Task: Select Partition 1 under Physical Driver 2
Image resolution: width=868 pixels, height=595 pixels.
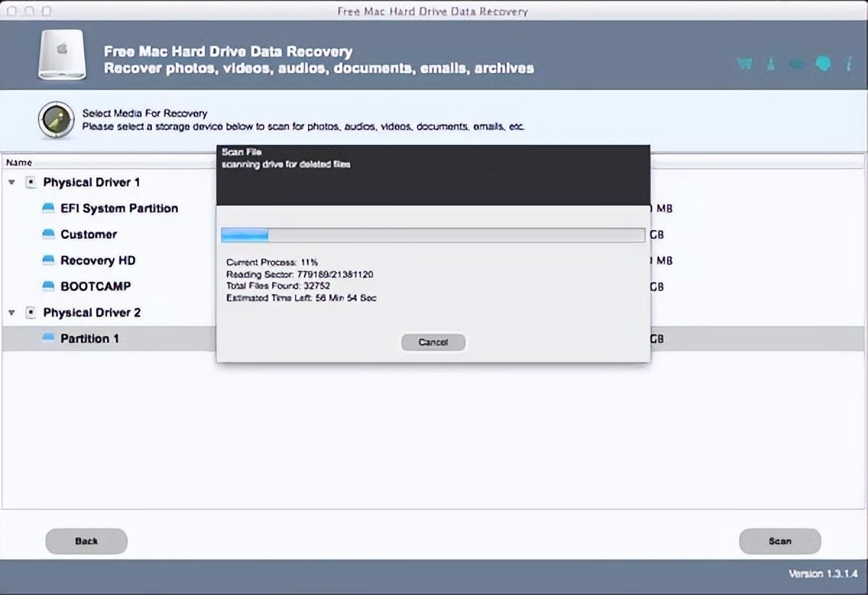Action: tap(90, 339)
